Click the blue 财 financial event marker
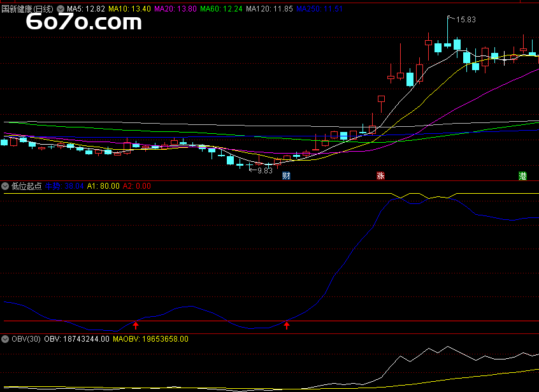Viewport: 539px width, 392px height. click(286, 176)
